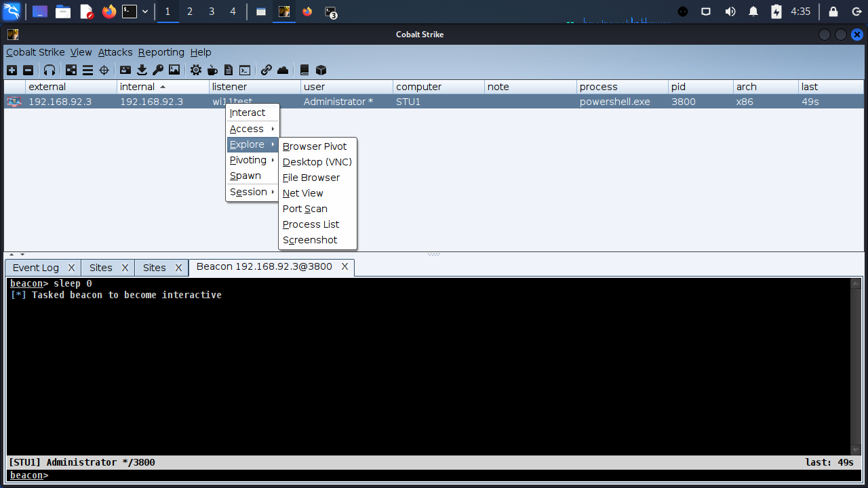This screenshot has width=868, height=488.
Task: Click the chain link host file icon
Action: (x=267, y=70)
